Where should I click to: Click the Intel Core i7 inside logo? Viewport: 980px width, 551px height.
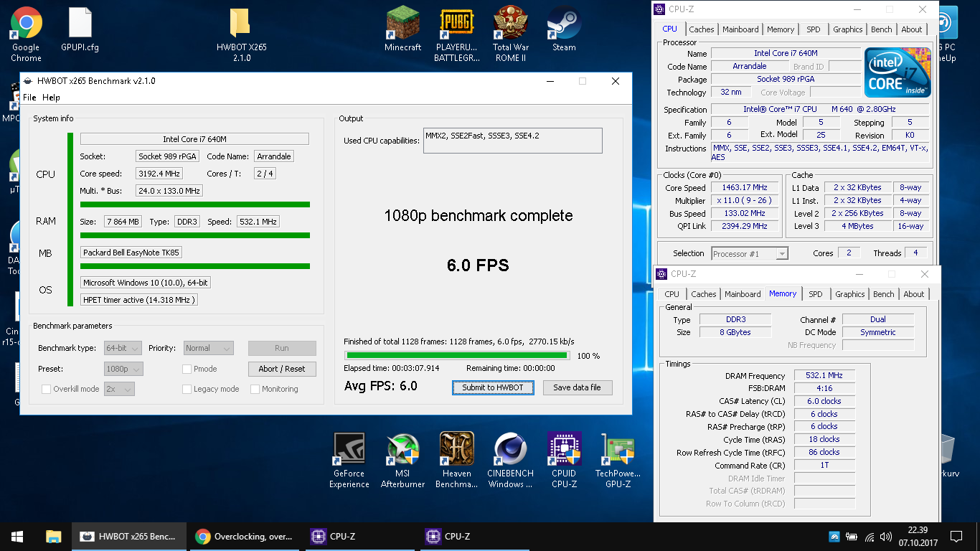897,72
